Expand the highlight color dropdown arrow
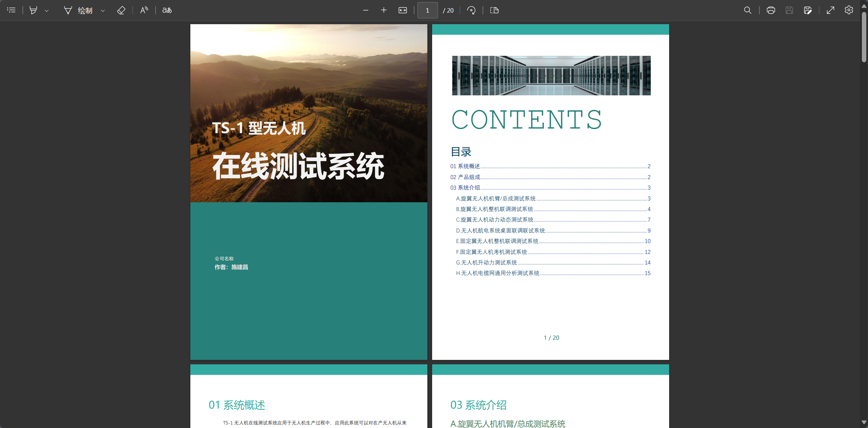This screenshot has height=428, width=868. [47, 11]
